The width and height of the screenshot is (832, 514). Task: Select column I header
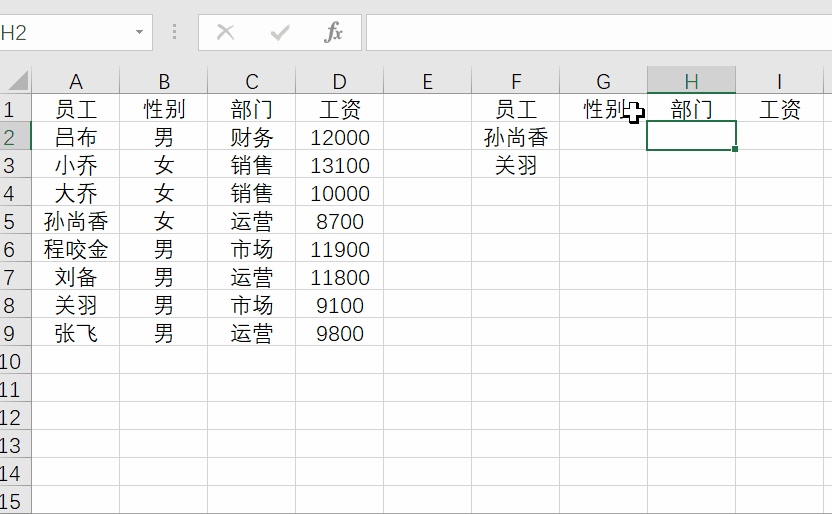coord(779,81)
